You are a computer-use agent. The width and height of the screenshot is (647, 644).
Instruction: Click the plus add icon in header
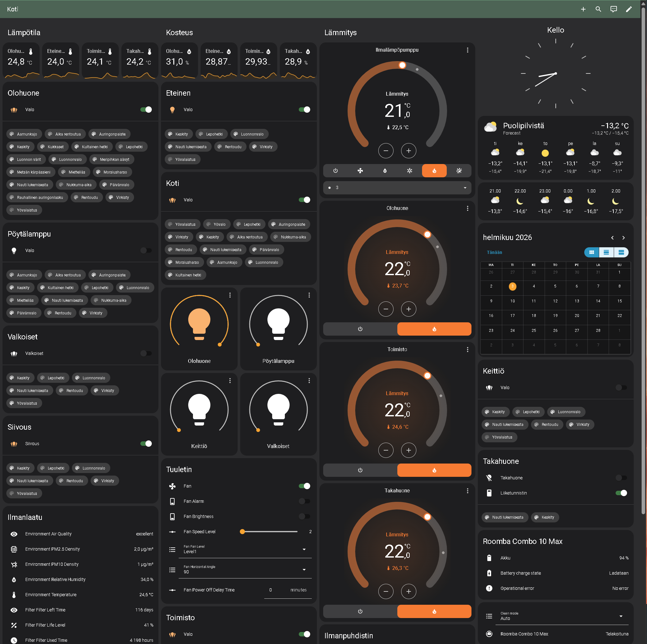583,9
